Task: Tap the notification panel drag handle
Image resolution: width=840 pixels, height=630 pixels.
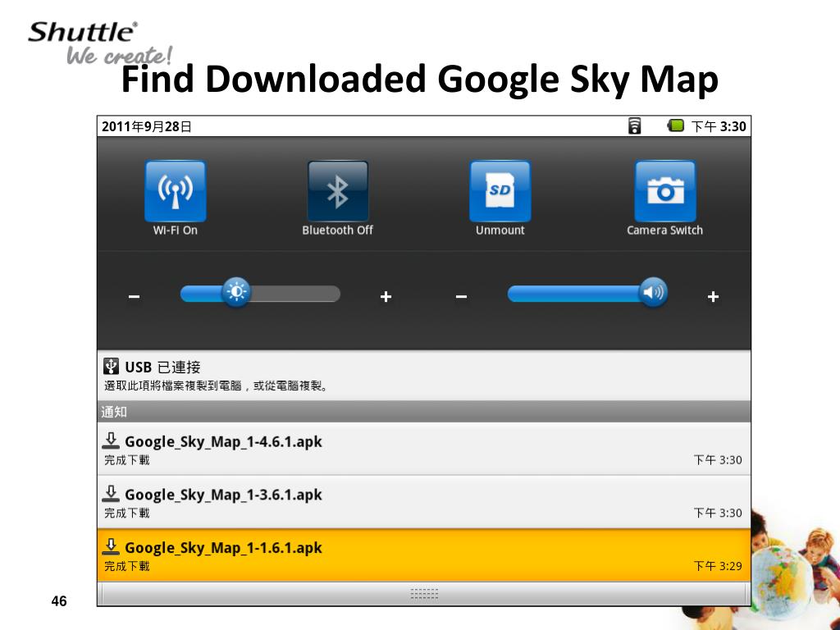Action: coord(424,594)
